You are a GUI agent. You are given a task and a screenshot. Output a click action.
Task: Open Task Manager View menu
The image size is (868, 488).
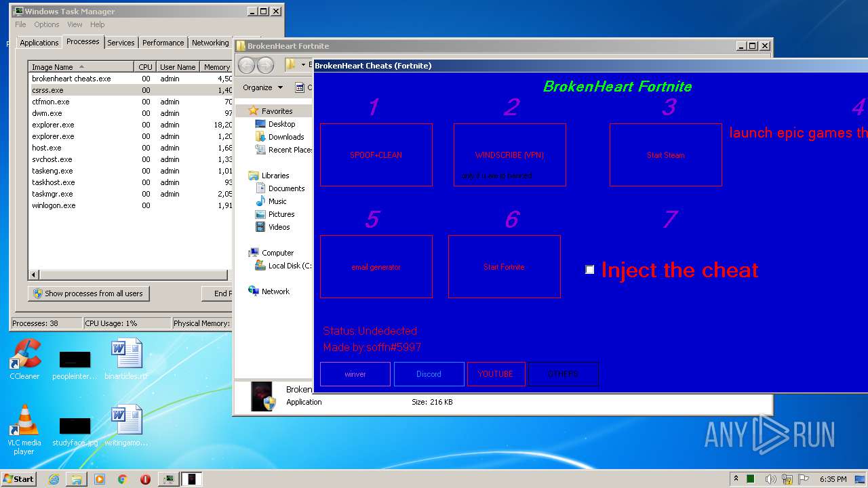pos(75,24)
